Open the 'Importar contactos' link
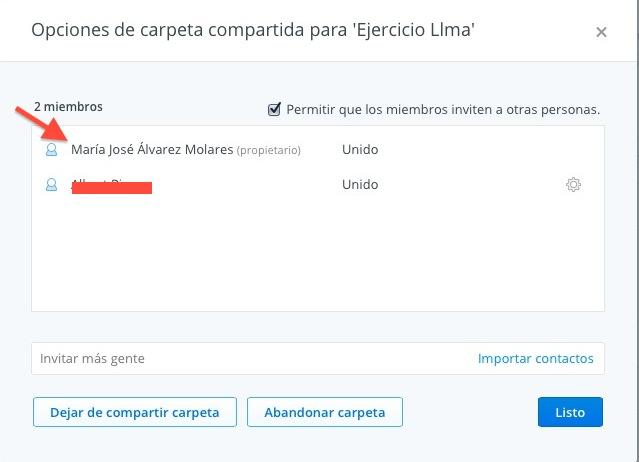Image resolution: width=639 pixels, height=462 pixels. point(535,358)
